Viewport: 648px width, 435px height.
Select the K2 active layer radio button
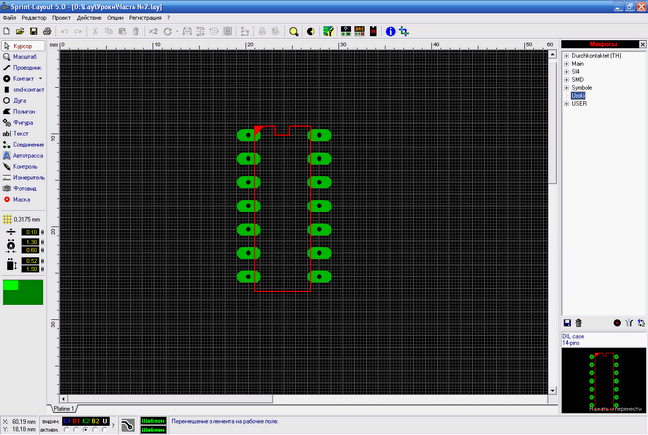pos(85,430)
